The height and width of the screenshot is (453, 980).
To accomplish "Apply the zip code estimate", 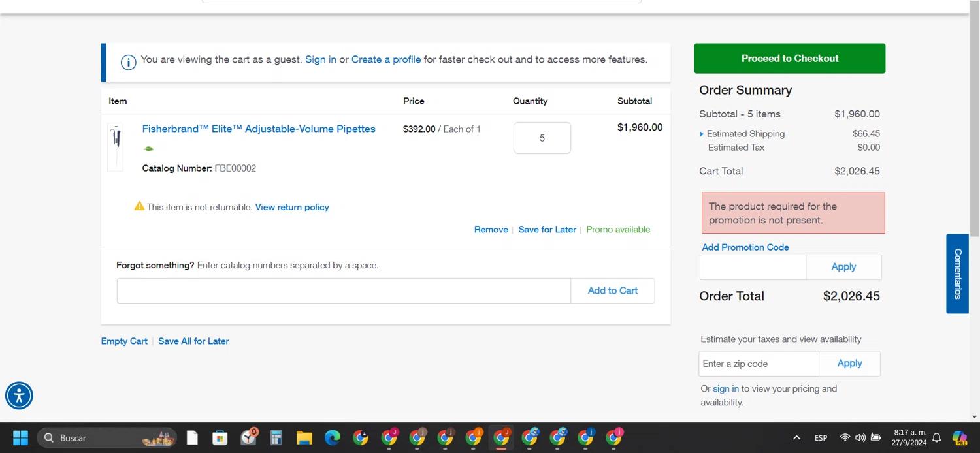I will pos(849,364).
